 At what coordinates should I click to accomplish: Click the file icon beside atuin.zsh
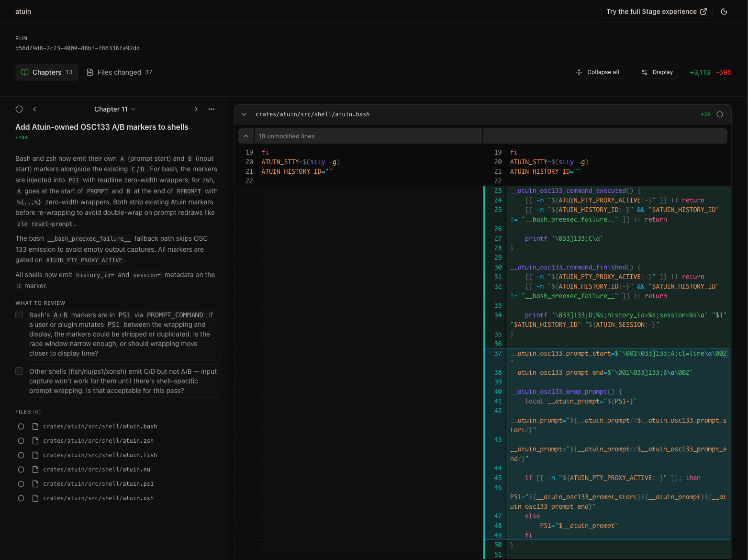pos(35,441)
